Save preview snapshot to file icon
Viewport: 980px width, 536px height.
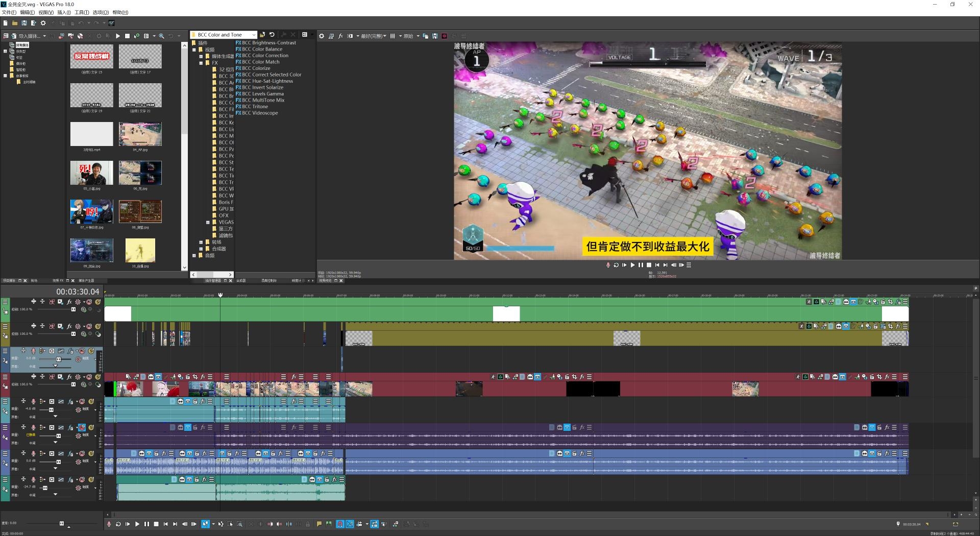435,36
